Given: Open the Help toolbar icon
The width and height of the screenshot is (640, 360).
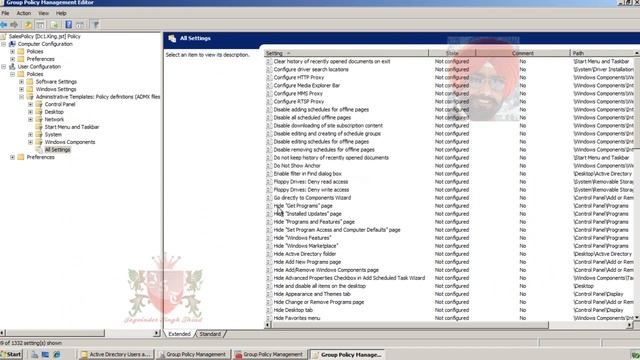Looking at the screenshot, I should coord(69,25).
